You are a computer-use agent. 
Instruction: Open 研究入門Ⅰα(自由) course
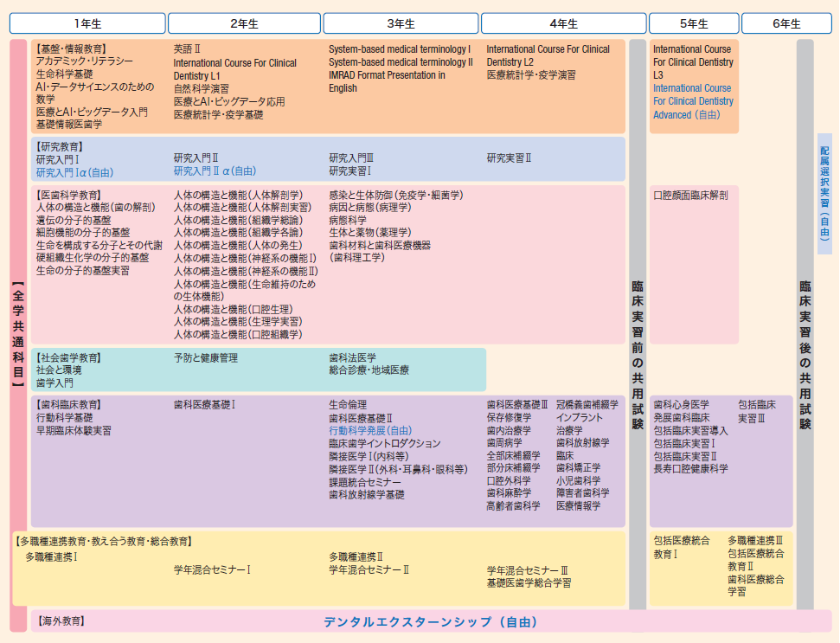click(74, 172)
